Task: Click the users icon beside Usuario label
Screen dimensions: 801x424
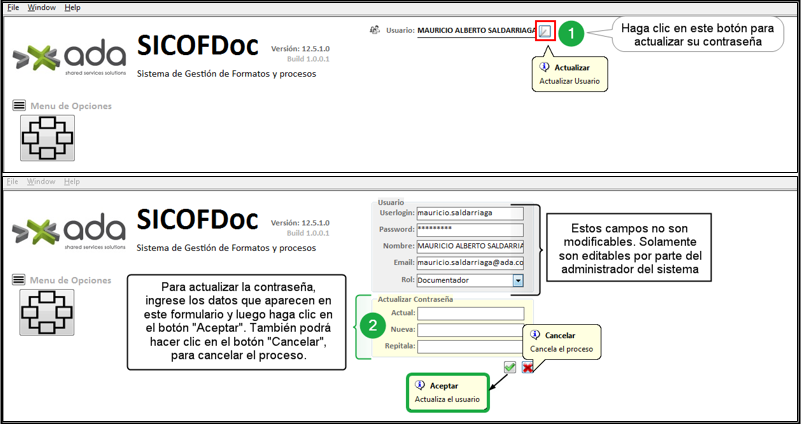Action: pyautogui.click(x=374, y=30)
